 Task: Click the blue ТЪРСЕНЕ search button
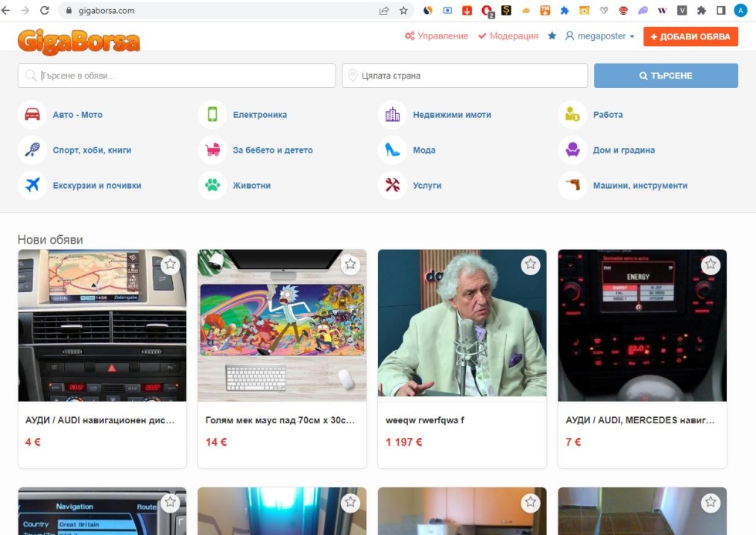click(x=666, y=76)
